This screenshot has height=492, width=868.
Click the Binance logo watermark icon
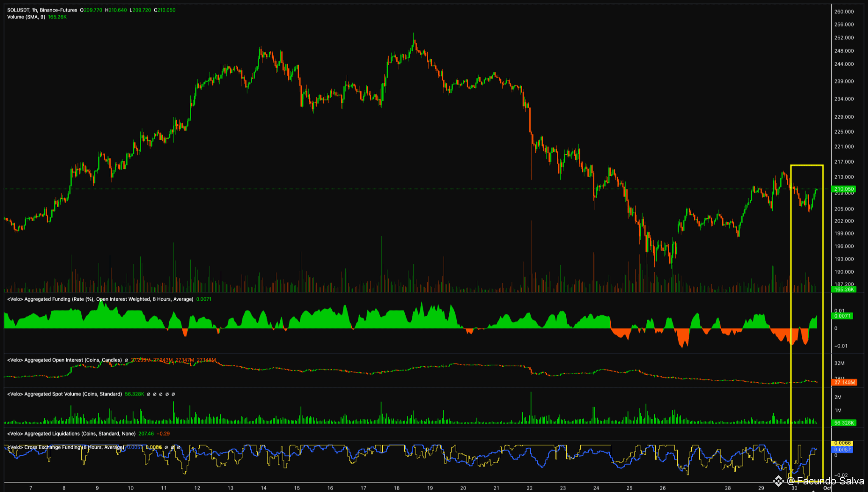pos(778,481)
